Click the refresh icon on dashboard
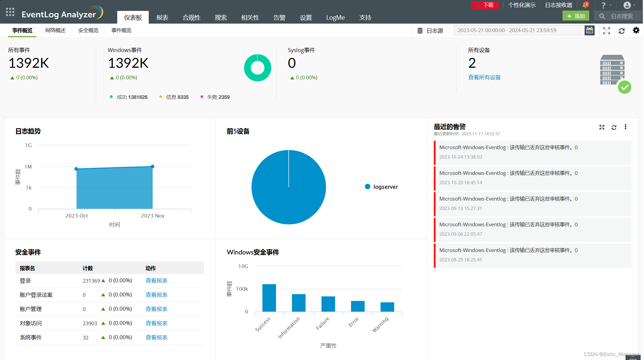 pos(622,30)
